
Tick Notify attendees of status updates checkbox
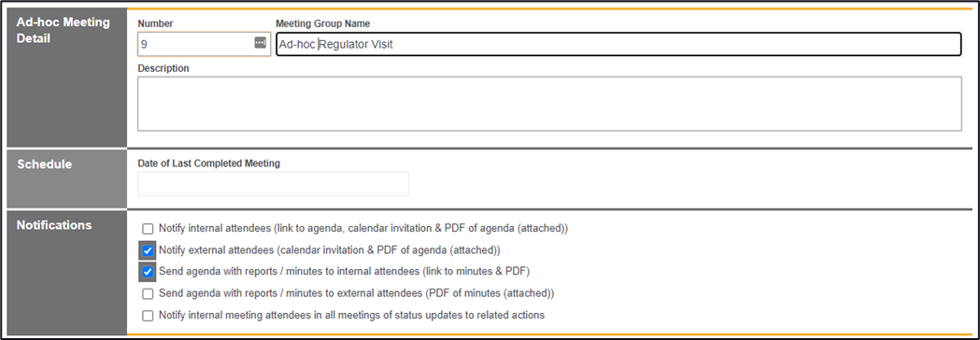click(x=148, y=316)
